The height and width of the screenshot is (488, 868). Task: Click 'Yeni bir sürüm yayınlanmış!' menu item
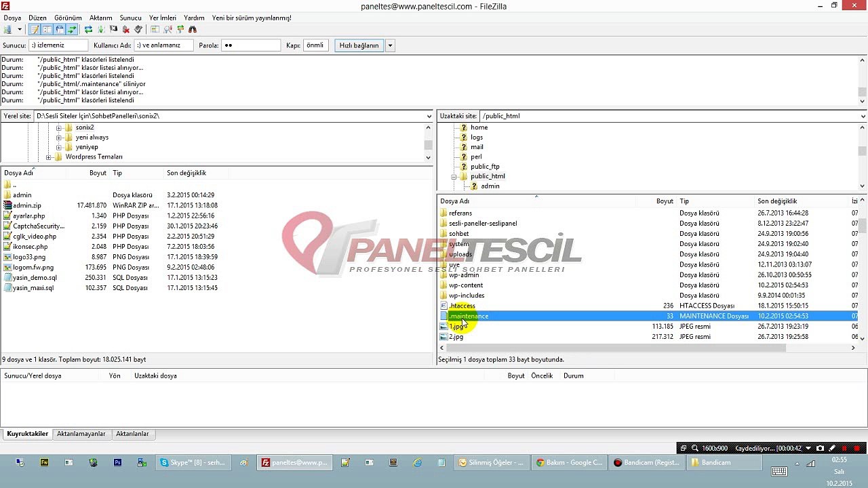pyautogui.click(x=252, y=18)
